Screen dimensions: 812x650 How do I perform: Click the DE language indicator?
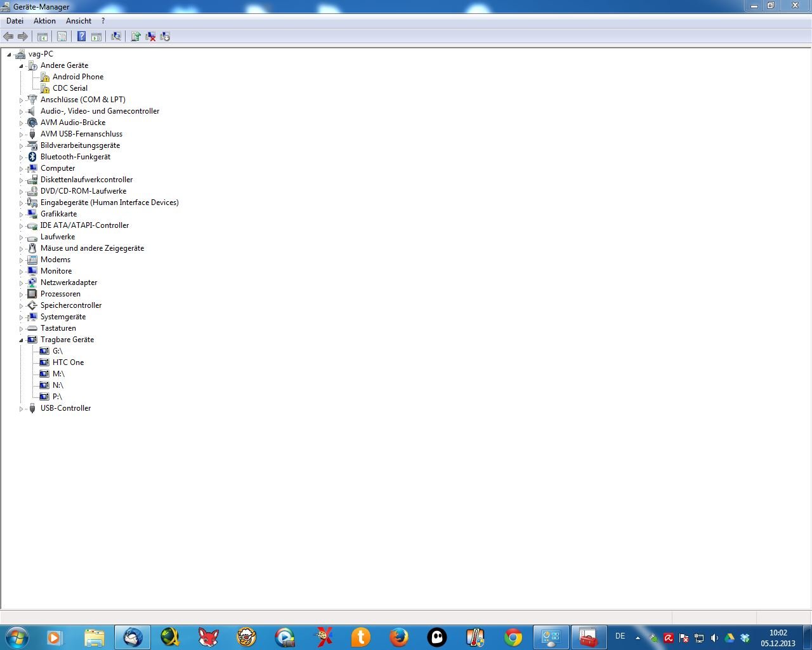pos(620,636)
